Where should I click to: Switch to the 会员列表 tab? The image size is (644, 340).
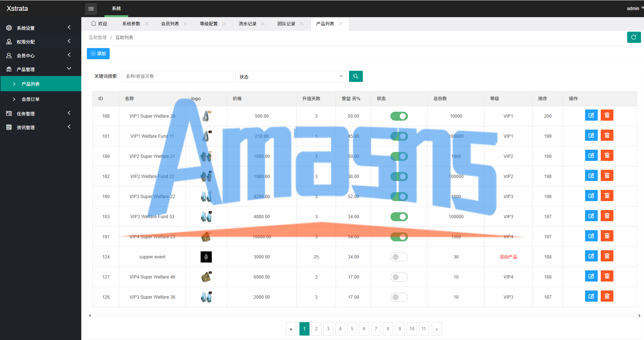(x=170, y=24)
